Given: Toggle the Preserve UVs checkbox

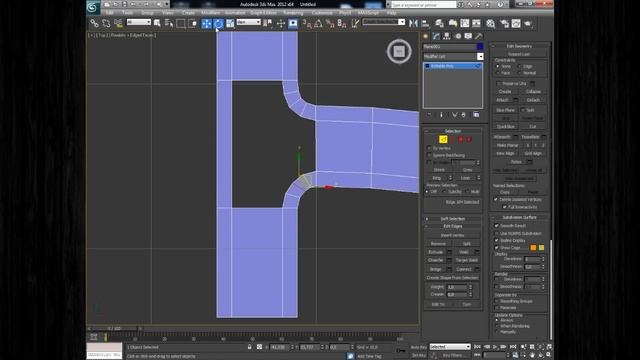Looking at the screenshot, I should [499, 83].
